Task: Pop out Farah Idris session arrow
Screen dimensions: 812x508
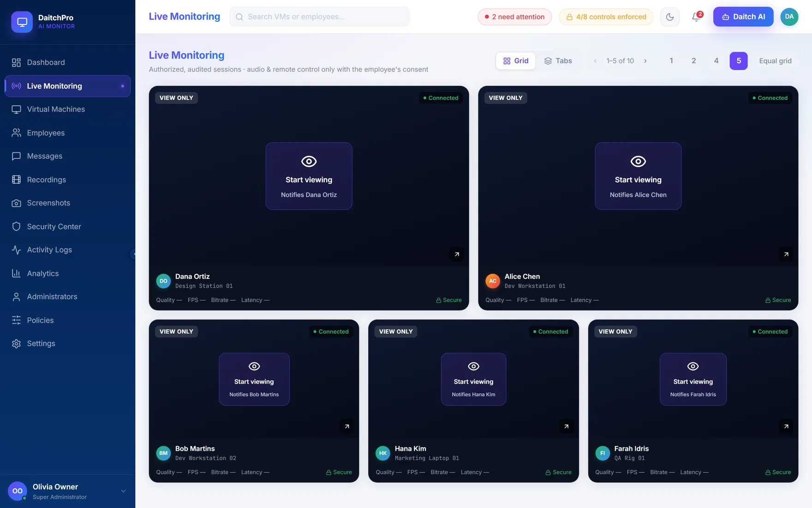Action: pyautogui.click(x=786, y=427)
